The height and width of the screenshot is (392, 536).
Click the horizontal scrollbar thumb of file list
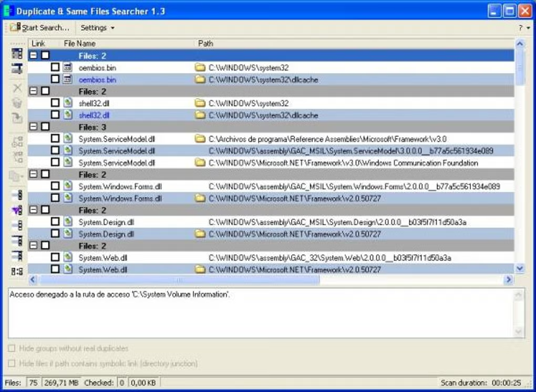(x=179, y=280)
